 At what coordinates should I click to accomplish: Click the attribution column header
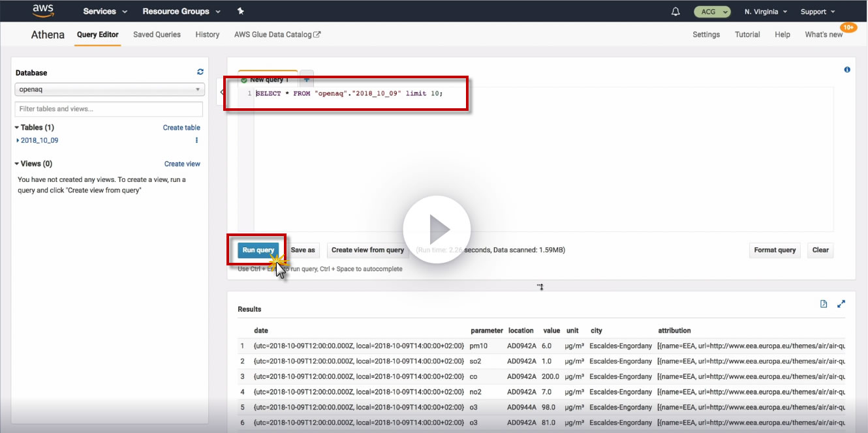tap(674, 331)
